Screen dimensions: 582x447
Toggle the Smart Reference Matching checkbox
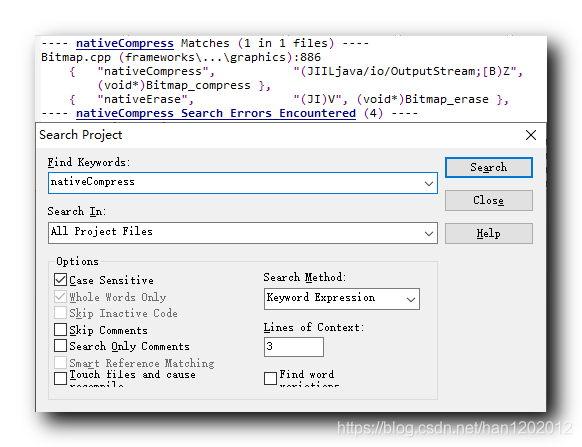(x=60, y=362)
